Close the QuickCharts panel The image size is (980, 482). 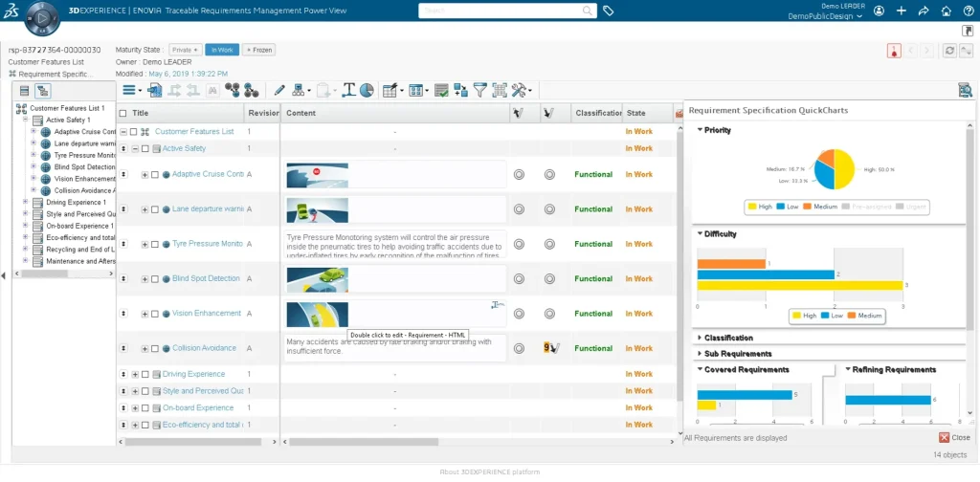(954, 438)
